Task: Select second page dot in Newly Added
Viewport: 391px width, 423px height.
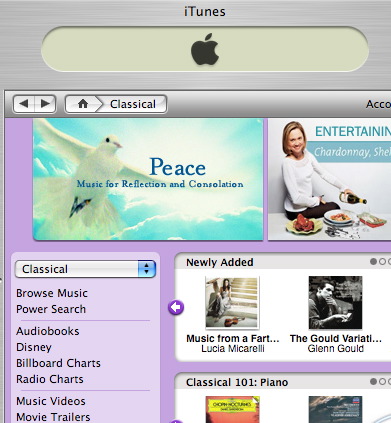Action: tap(382, 262)
